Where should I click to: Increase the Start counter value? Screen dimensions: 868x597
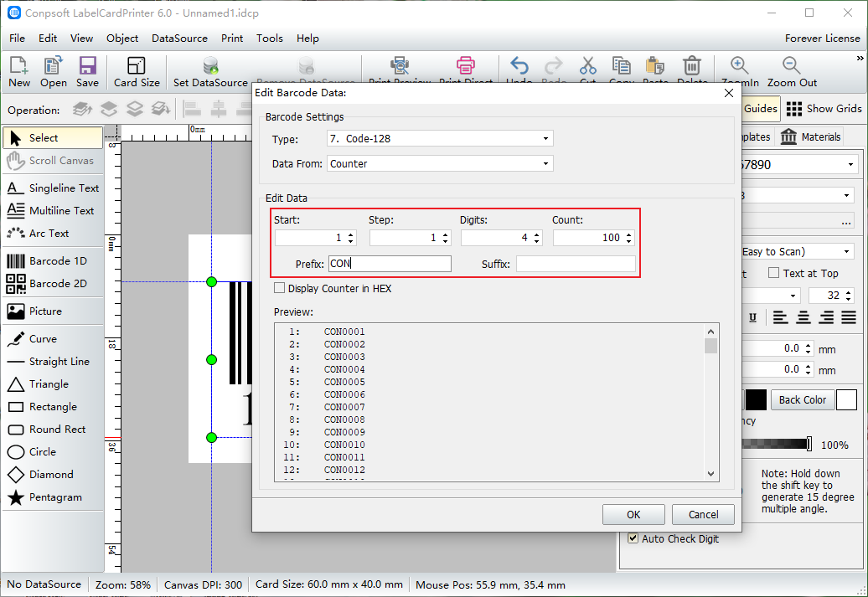350,234
